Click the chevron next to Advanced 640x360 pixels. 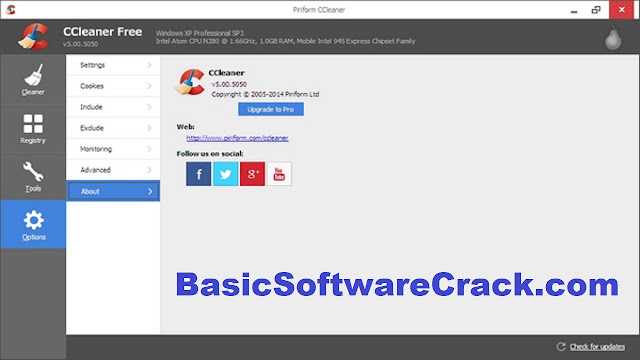149,170
